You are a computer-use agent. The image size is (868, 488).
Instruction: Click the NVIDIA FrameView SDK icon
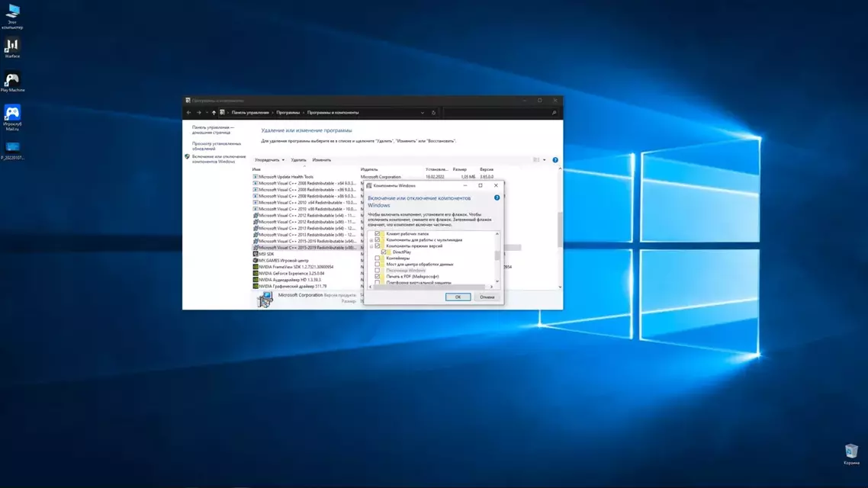coord(256,267)
